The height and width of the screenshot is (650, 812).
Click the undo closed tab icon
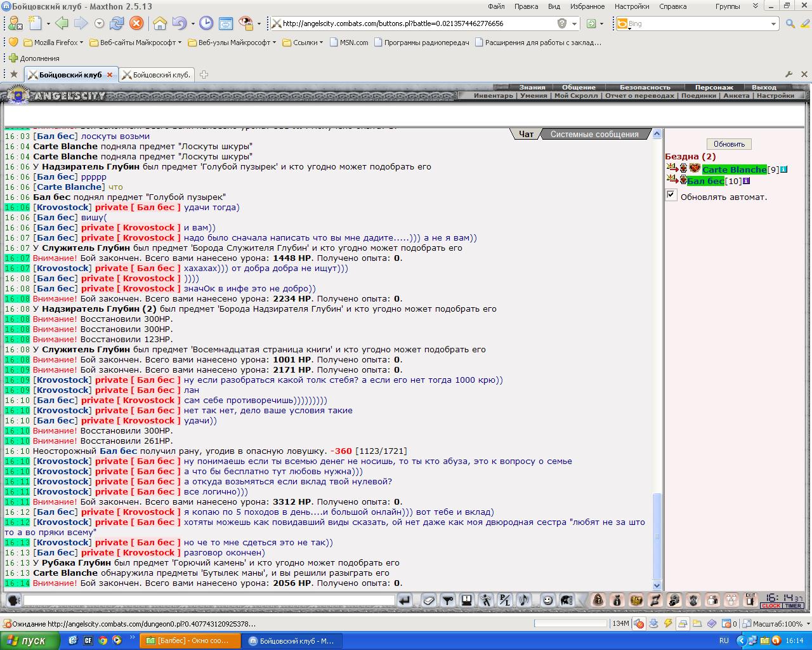[179, 23]
